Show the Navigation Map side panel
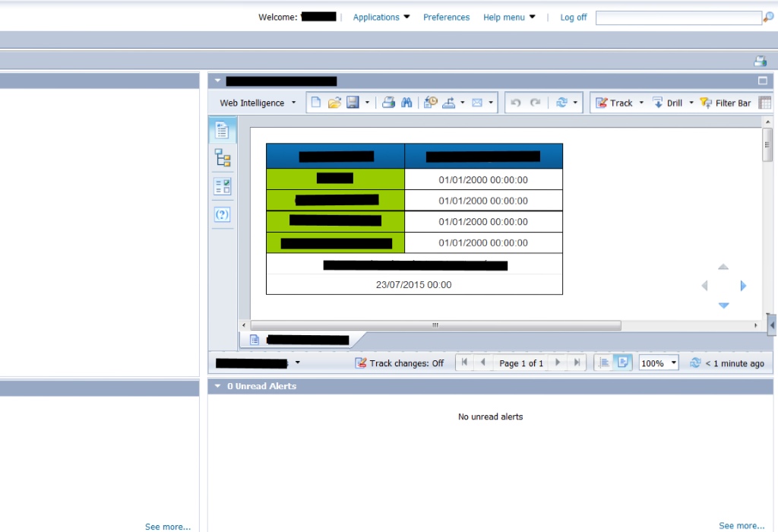This screenshot has height=532, width=778. click(x=222, y=158)
